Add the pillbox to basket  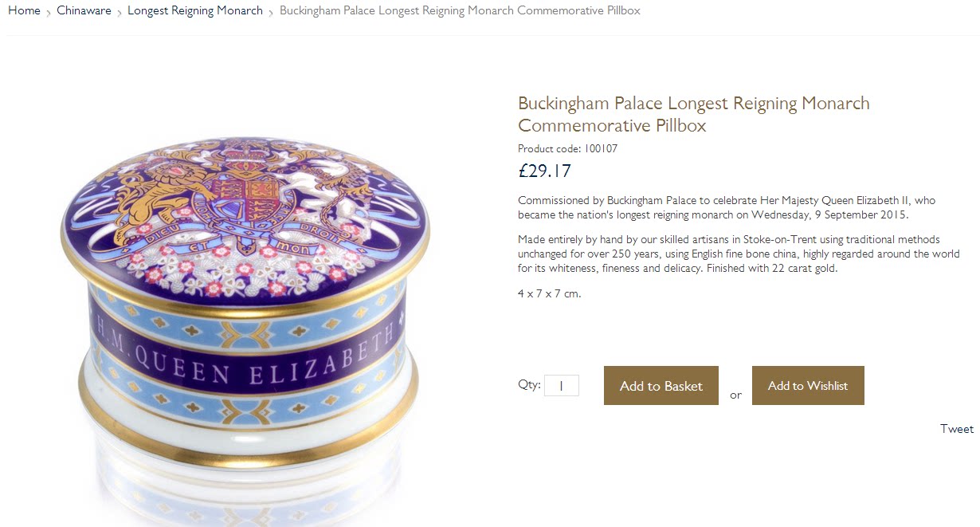point(661,385)
